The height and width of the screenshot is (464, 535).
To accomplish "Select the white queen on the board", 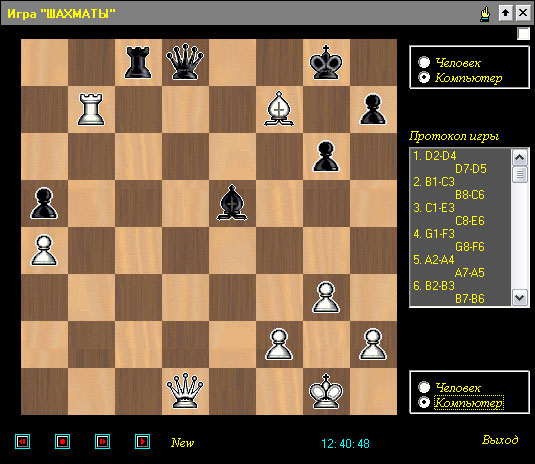I will 185,391.
